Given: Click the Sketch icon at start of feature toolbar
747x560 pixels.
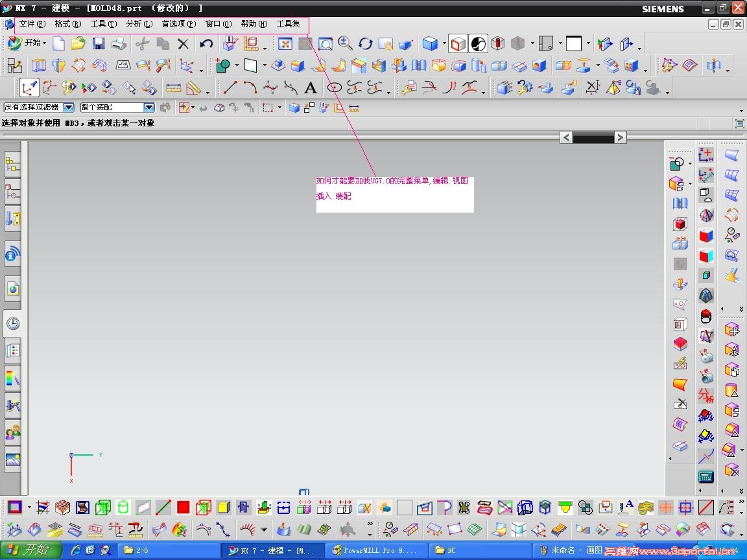Looking at the screenshot, I should coord(14,65).
